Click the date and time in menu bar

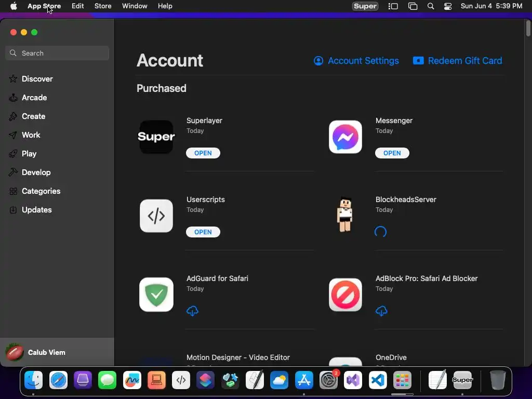click(491, 6)
